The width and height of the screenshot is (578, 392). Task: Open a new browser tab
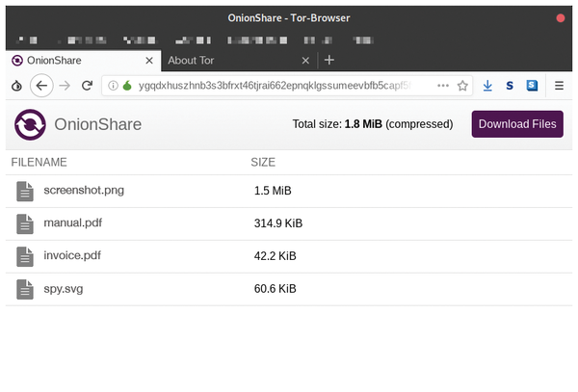329,61
